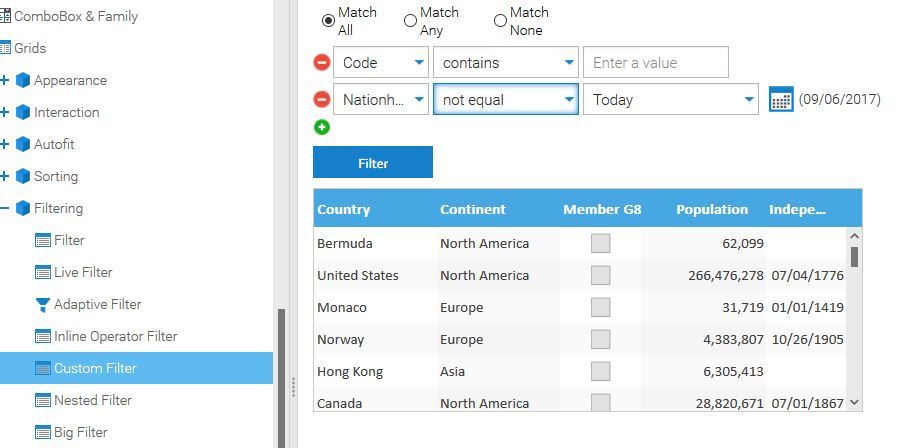The image size is (920, 448).
Task: Click the Grids table icon
Action: (x=5, y=48)
